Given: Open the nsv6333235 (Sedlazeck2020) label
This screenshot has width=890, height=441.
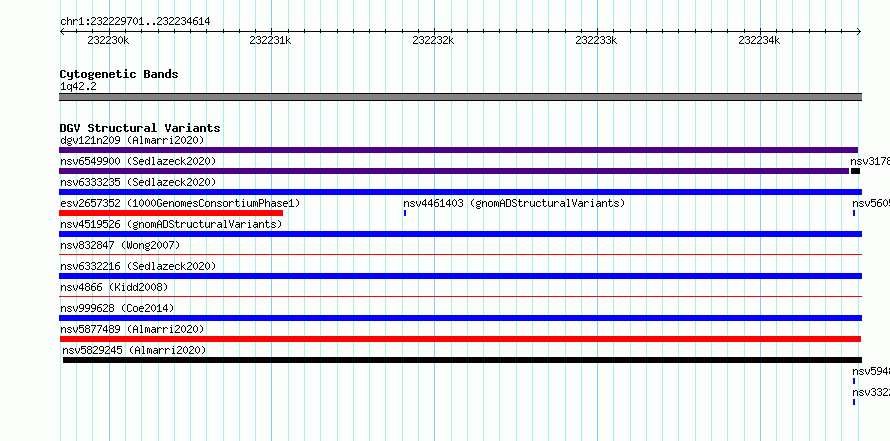Looking at the screenshot, I should coord(138,182).
